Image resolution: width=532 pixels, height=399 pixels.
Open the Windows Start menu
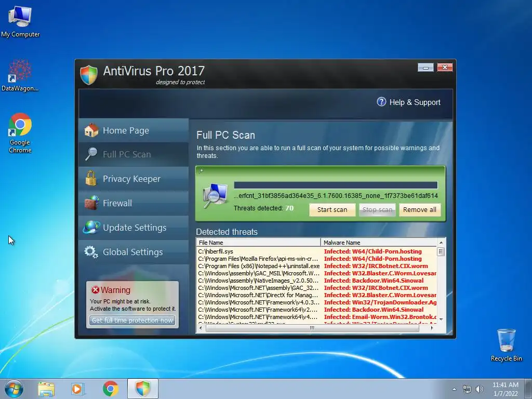(x=14, y=389)
